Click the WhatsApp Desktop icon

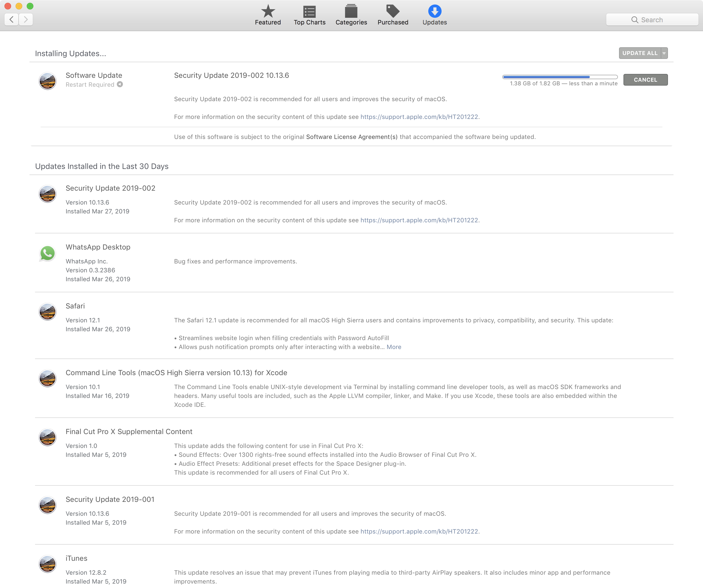pos(48,253)
